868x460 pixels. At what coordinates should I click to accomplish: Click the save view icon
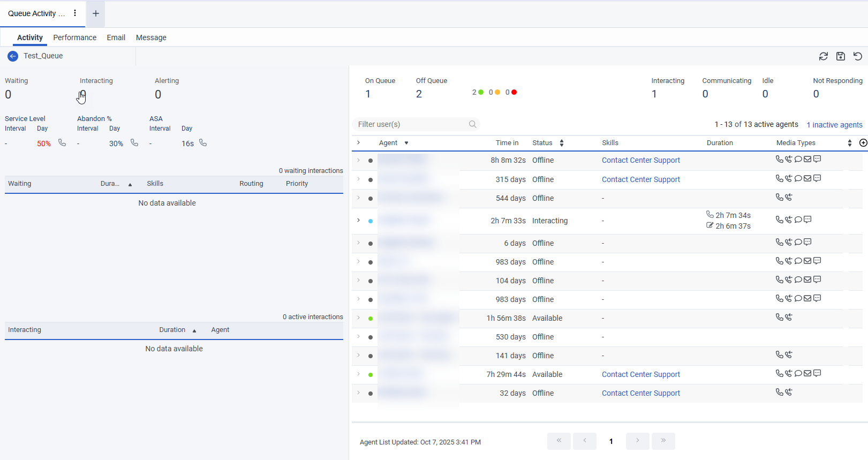pyautogui.click(x=841, y=56)
